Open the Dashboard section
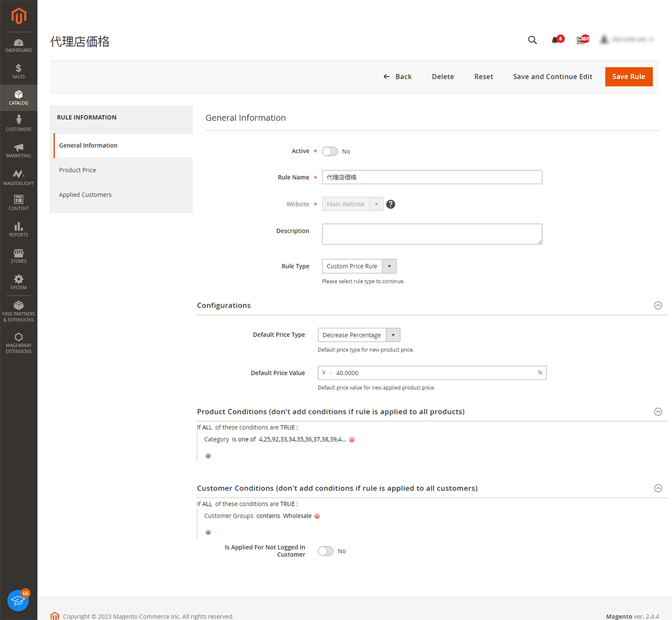 (18, 45)
